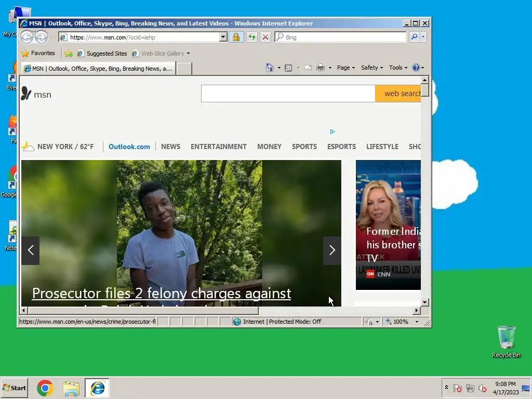Click the MSN logo
Image resolution: width=532 pixels, height=399 pixels.
pyautogui.click(x=36, y=94)
